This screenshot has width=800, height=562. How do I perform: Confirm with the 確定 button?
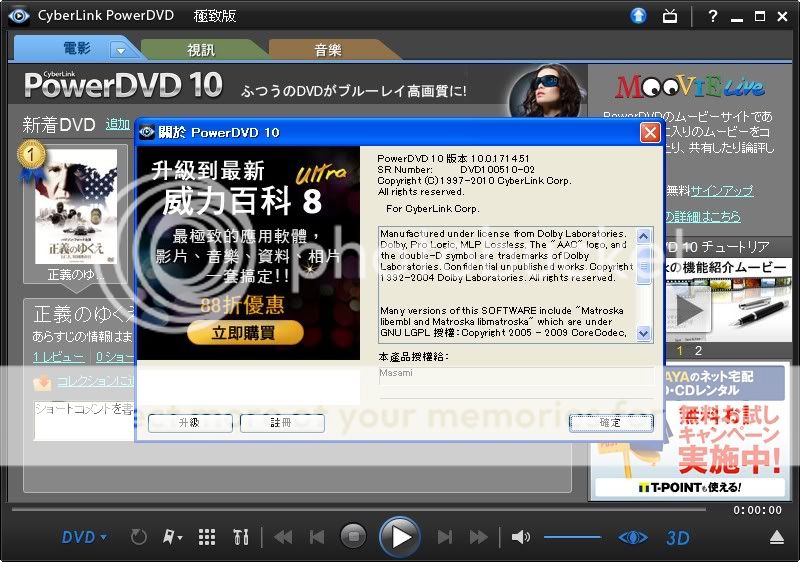tap(611, 423)
